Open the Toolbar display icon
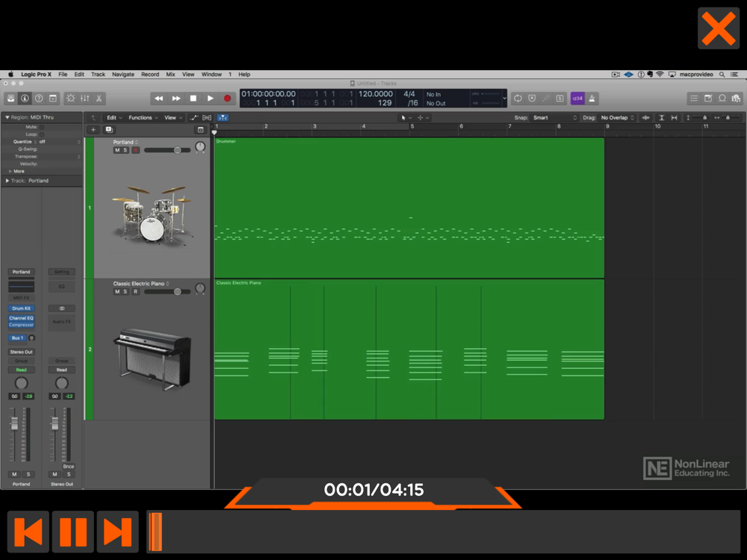This screenshot has height=560, width=747. [x=53, y=99]
